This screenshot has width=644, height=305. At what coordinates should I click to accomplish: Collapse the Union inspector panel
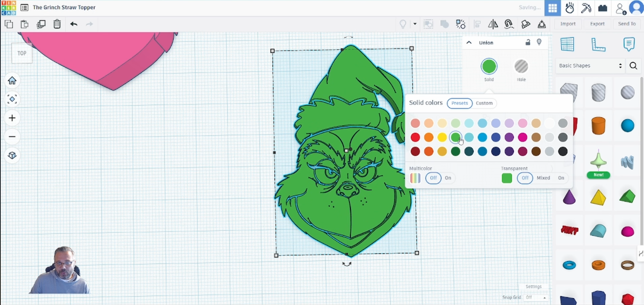tap(469, 43)
